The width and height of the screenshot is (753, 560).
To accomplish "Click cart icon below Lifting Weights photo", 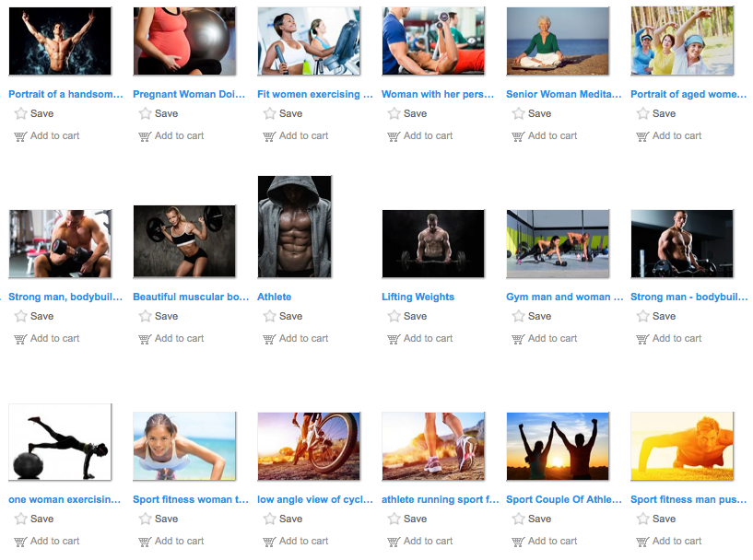I will click(394, 339).
